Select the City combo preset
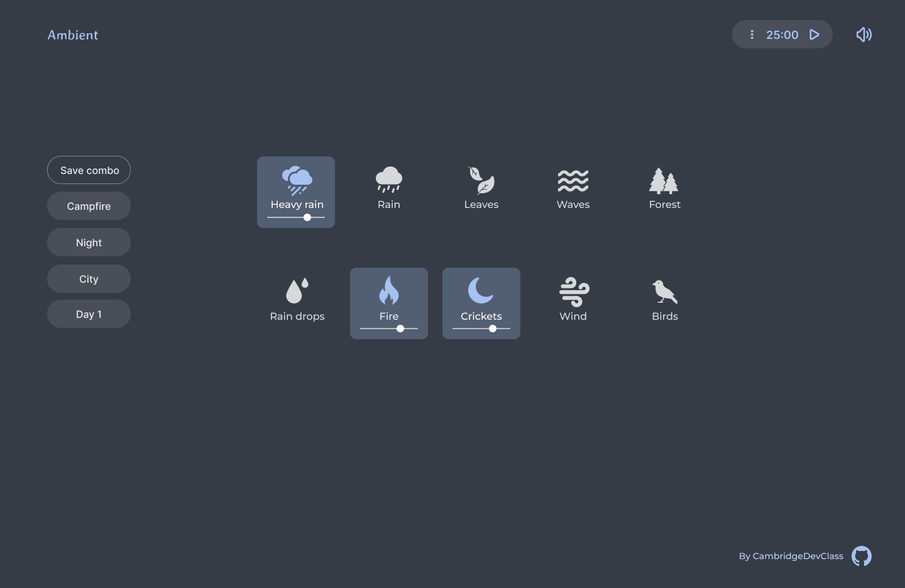 [89, 279]
